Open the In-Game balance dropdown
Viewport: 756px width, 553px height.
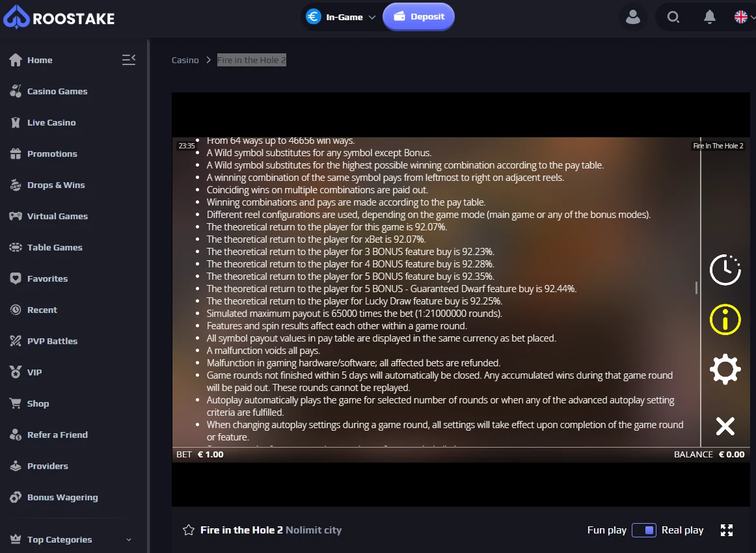click(341, 17)
